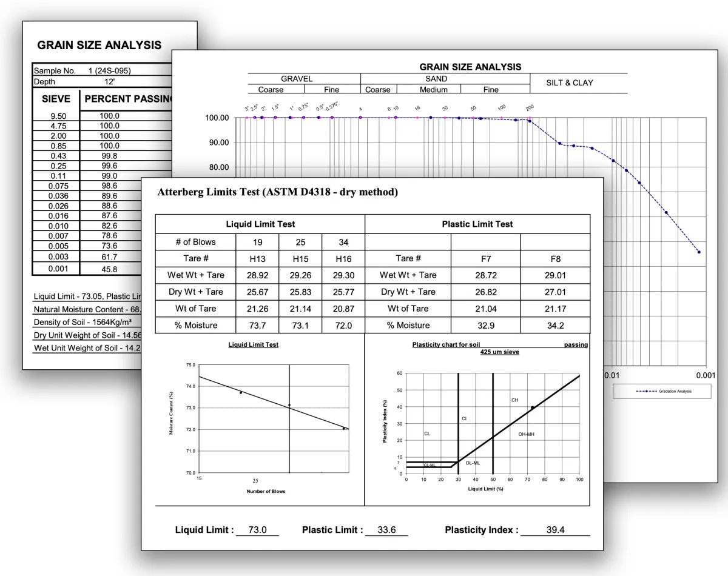Click percent passing value 61.7
The image size is (728, 576).
click(x=110, y=257)
